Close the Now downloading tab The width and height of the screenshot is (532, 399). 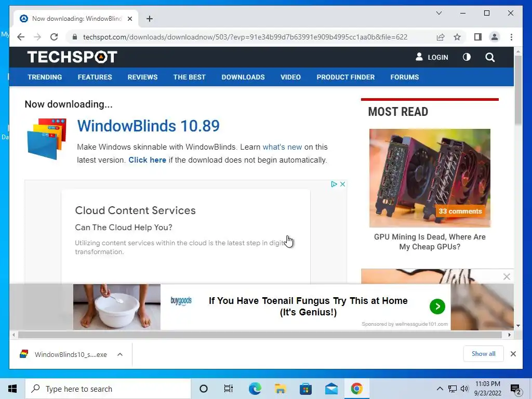click(x=129, y=19)
